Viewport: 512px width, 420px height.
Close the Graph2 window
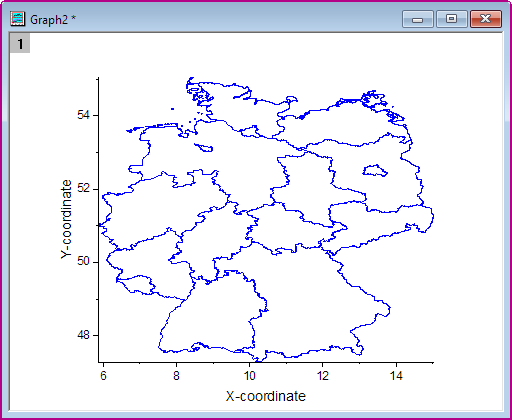(x=486, y=19)
